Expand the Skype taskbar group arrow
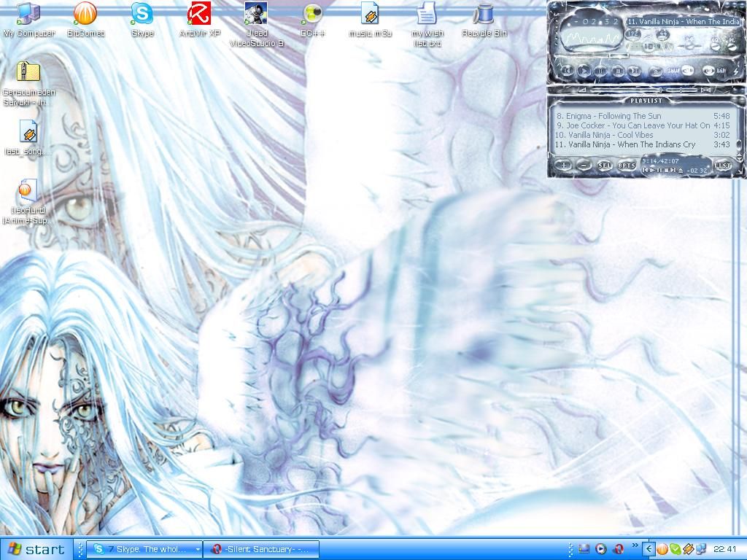 click(x=198, y=549)
